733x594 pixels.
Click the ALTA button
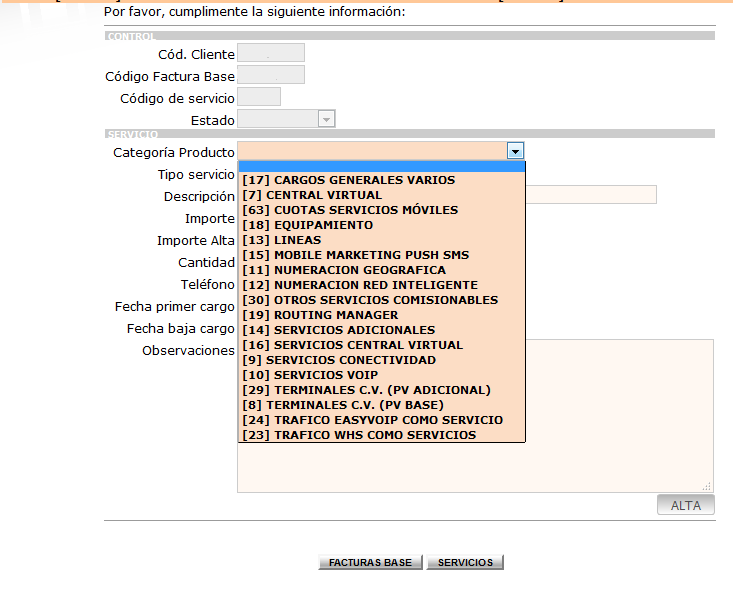point(685,505)
